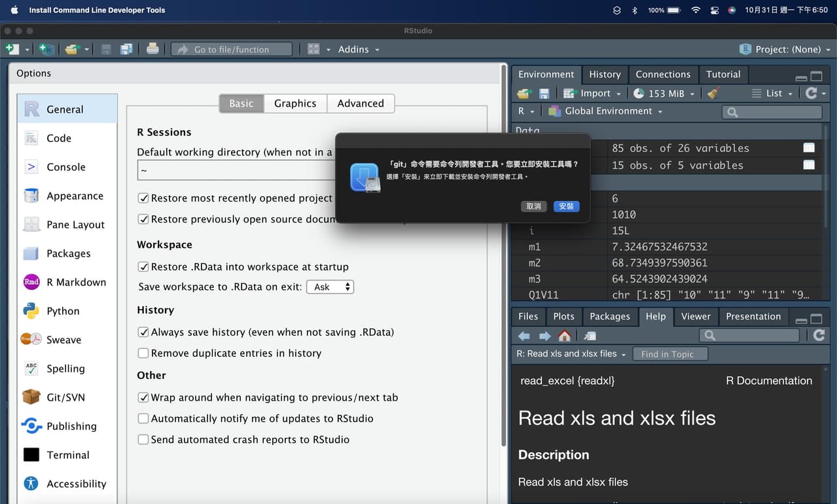Switch to the History tab
This screenshot has height=504, width=837.
604,74
